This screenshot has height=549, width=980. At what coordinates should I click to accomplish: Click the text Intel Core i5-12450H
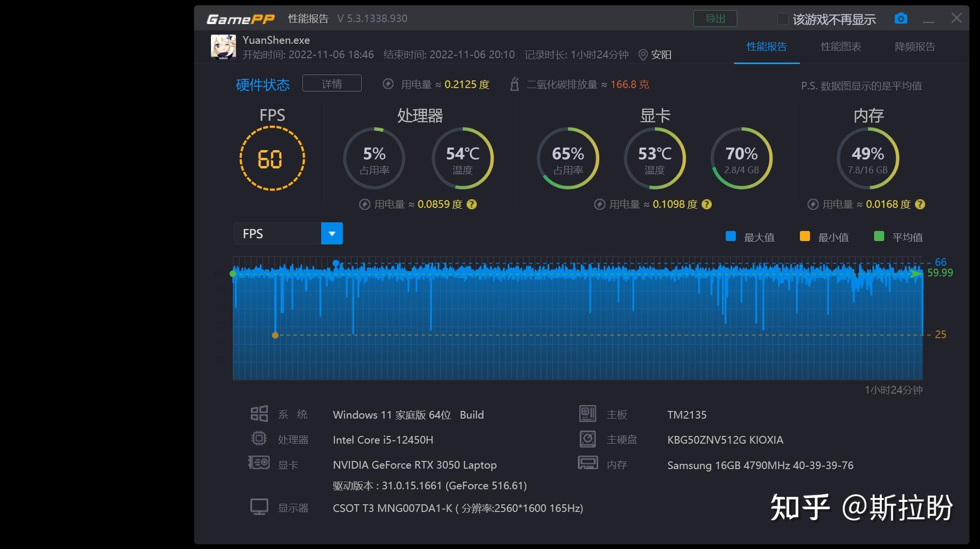[x=383, y=440]
